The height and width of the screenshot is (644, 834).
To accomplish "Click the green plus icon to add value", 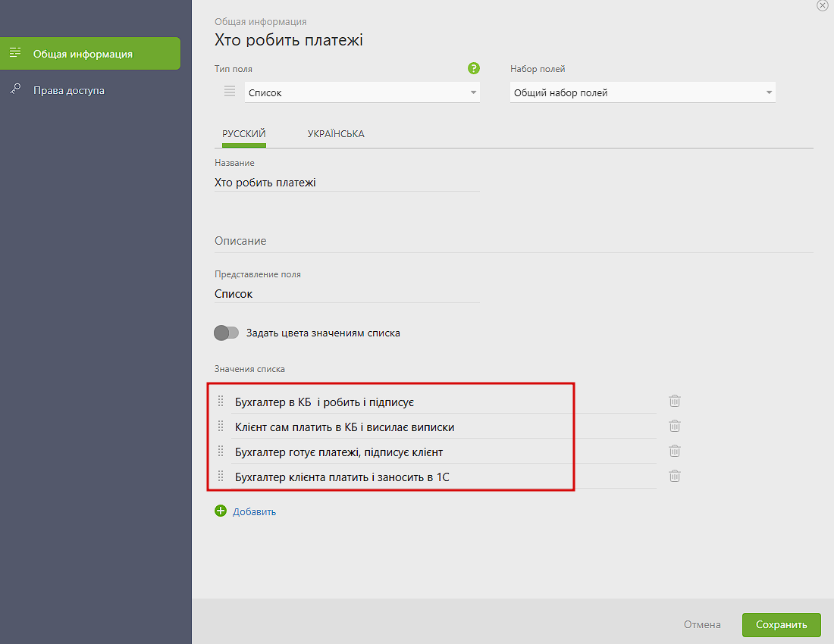I will pos(220,511).
